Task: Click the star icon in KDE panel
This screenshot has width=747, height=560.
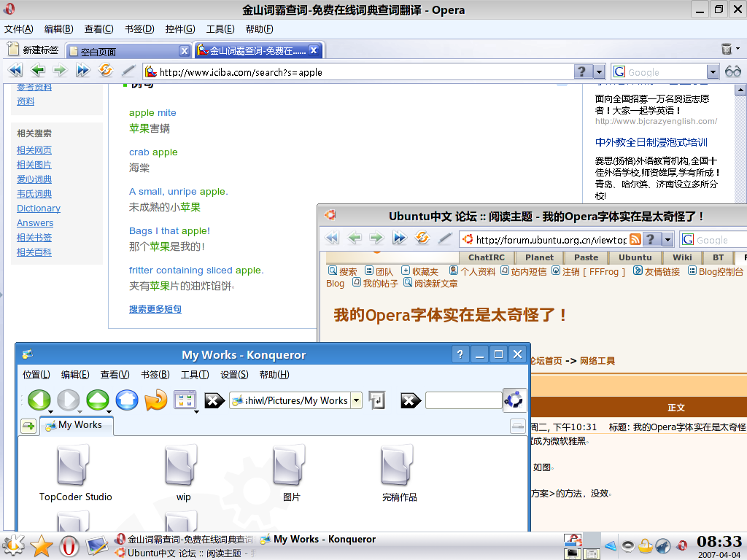Action: click(x=42, y=545)
